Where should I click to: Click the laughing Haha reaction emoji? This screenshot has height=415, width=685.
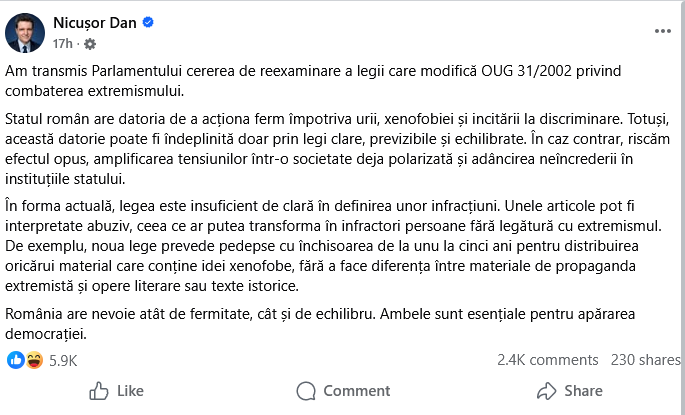32,360
